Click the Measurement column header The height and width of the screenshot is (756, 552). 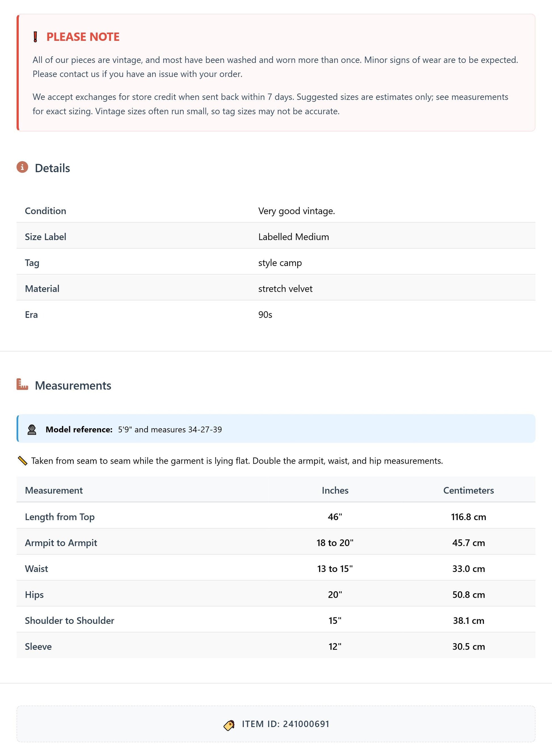pyautogui.click(x=54, y=490)
